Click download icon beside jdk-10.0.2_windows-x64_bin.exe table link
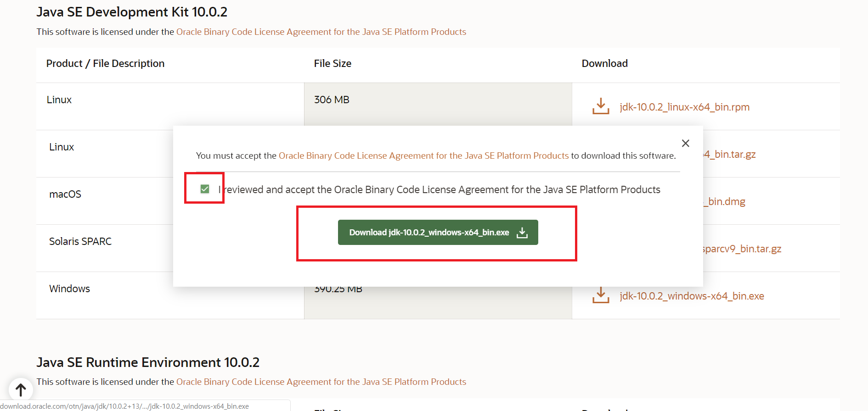 pyautogui.click(x=601, y=295)
